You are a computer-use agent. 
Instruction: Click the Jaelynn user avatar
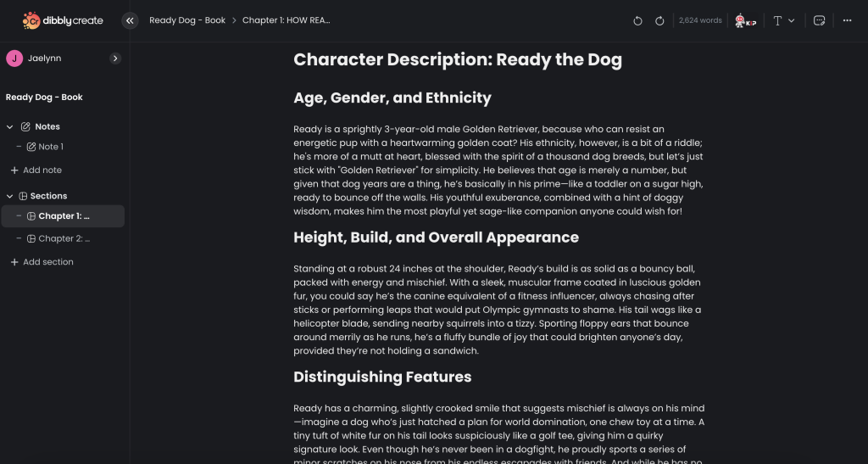14,58
